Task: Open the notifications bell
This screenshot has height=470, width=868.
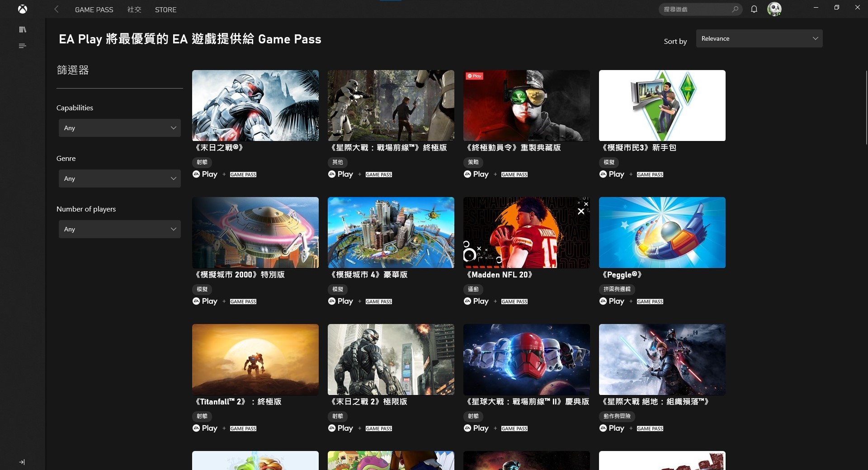Action: pos(754,9)
